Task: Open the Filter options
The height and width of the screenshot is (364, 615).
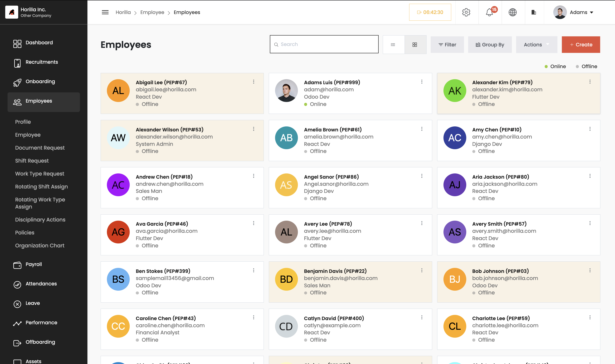Action: point(447,44)
